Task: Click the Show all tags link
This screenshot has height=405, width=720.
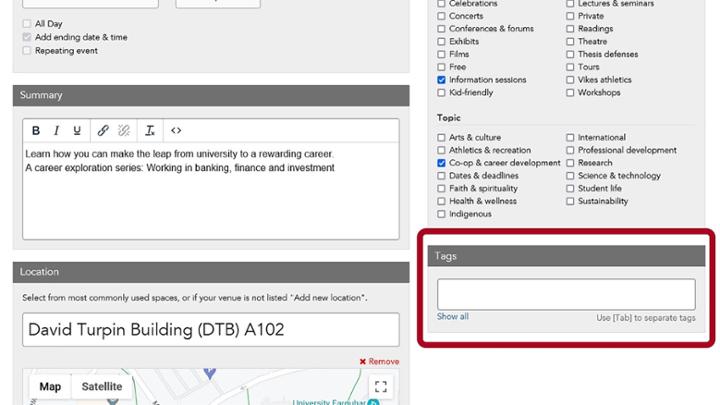Action: click(452, 317)
